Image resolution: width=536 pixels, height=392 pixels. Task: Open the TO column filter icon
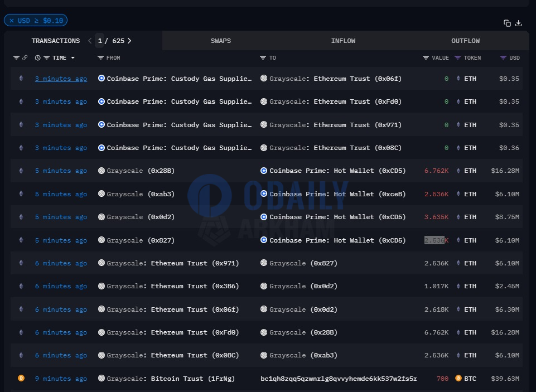(x=263, y=58)
